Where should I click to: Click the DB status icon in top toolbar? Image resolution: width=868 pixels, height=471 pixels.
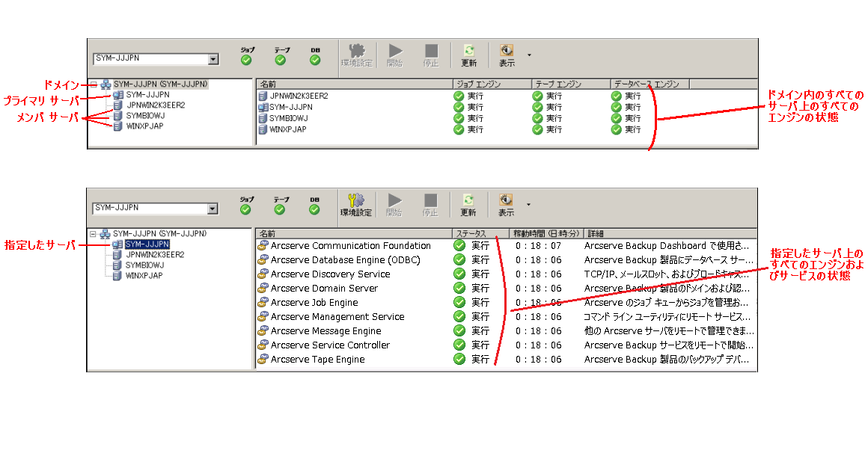tap(315, 61)
